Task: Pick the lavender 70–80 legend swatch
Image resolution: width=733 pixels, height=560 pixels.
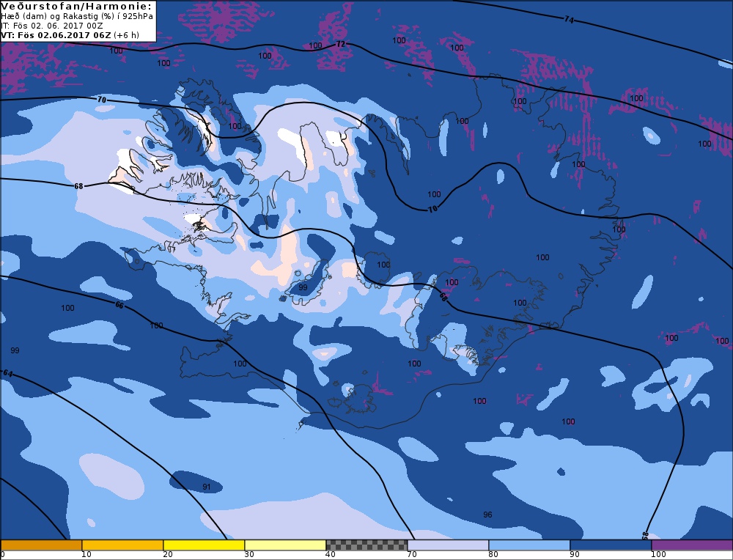Action: (x=448, y=545)
